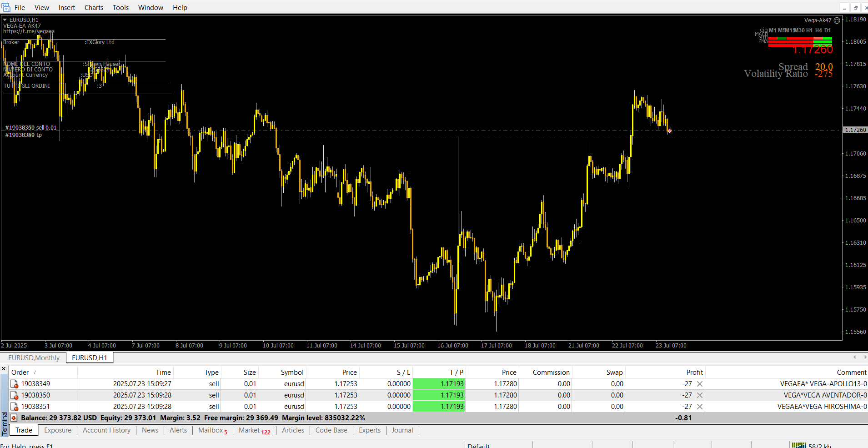The width and height of the screenshot is (868, 448).
Task: Switch to the EURUSD,Monthly chart tab
Action: [x=34, y=358]
